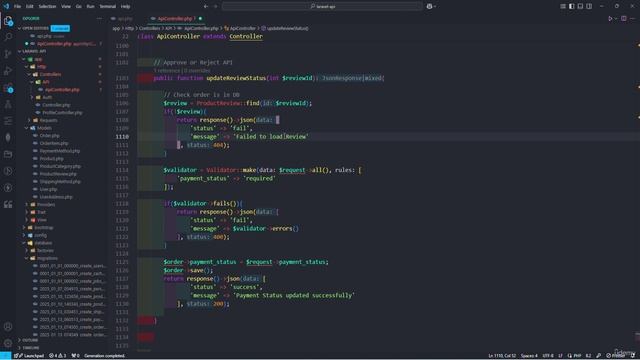640x360 pixels.
Task: Open the Source Control view
Action: coord(8,54)
